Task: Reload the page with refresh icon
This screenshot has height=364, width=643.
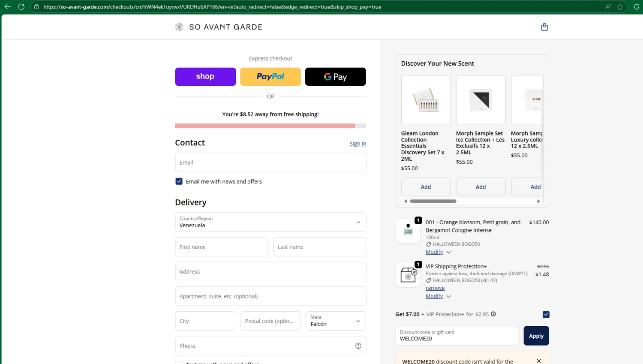Action: point(21,7)
